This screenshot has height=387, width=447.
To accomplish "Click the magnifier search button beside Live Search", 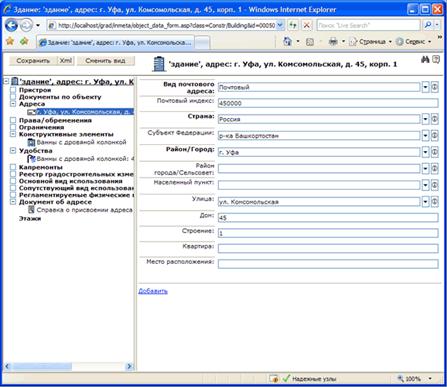I will point(428,25).
